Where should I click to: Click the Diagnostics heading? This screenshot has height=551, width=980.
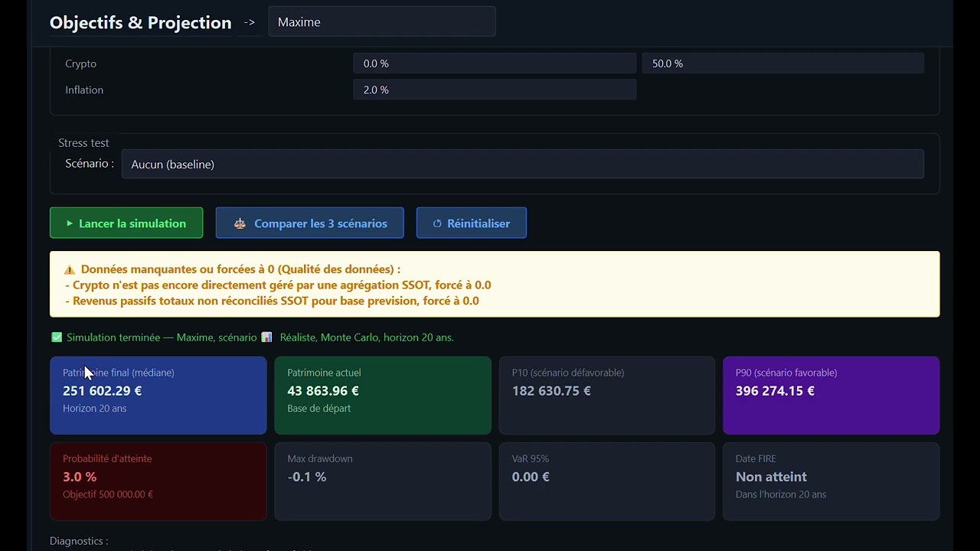coord(79,541)
